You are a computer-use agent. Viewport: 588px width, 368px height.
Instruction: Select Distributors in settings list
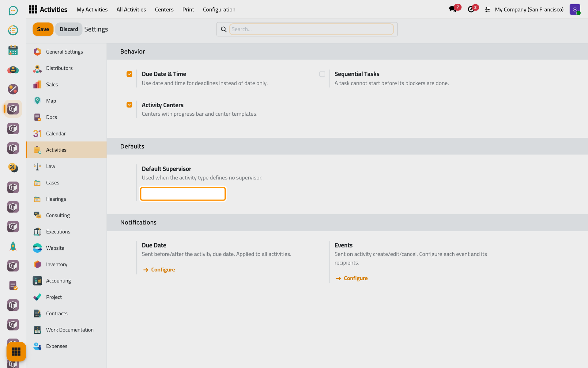(x=66, y=68)
